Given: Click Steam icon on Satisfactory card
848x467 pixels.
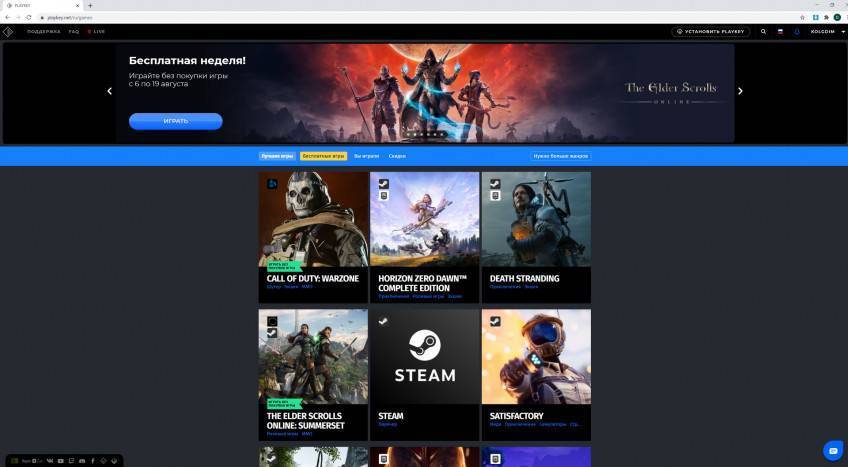Looking at the screenshot, I should click(x=495, y=322).
